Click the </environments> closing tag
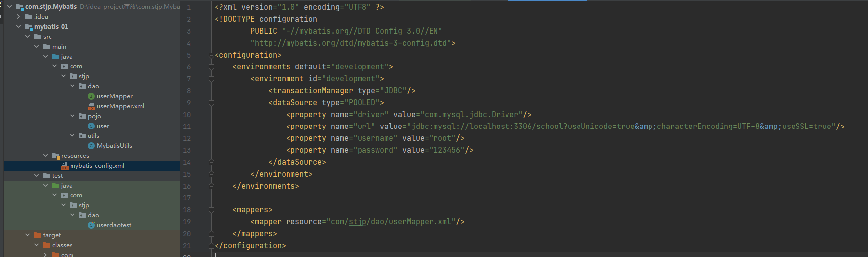 pyautogui.click(x=266, y=186)
